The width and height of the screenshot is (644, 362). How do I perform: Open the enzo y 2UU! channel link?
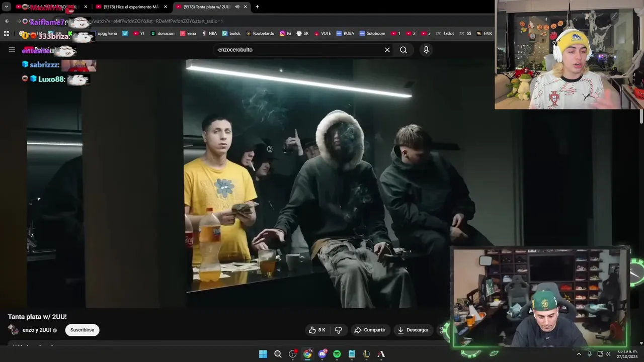click(x=37, y=330)
